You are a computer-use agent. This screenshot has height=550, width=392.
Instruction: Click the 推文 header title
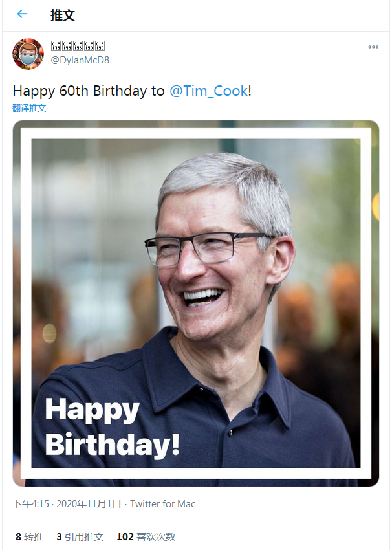pyautogui.click(x=63, y=15)
